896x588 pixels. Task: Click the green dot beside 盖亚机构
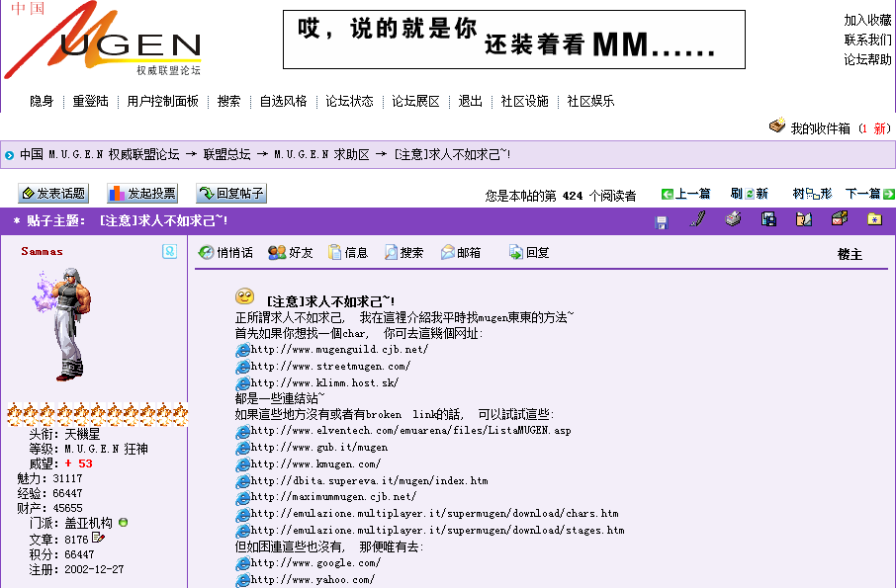click(123, 523)
